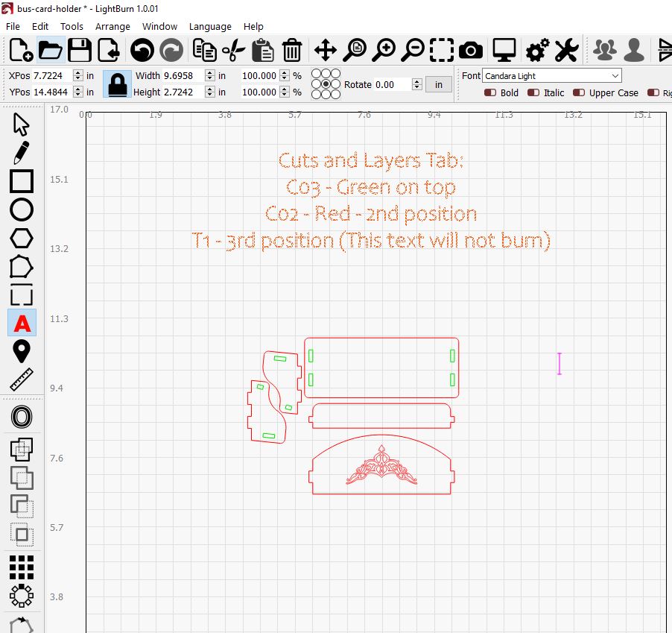
Task: Cut selection with the scissors icon
Action: pos(234,50)
